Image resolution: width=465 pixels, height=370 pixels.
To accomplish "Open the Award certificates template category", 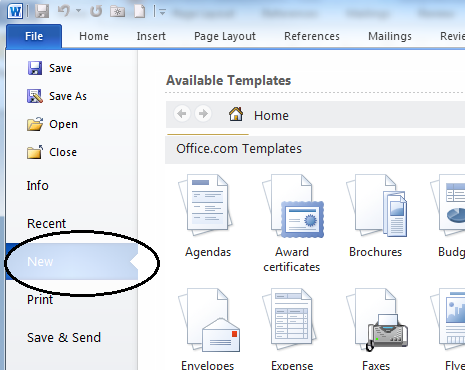I will click(x=292, y=223).
